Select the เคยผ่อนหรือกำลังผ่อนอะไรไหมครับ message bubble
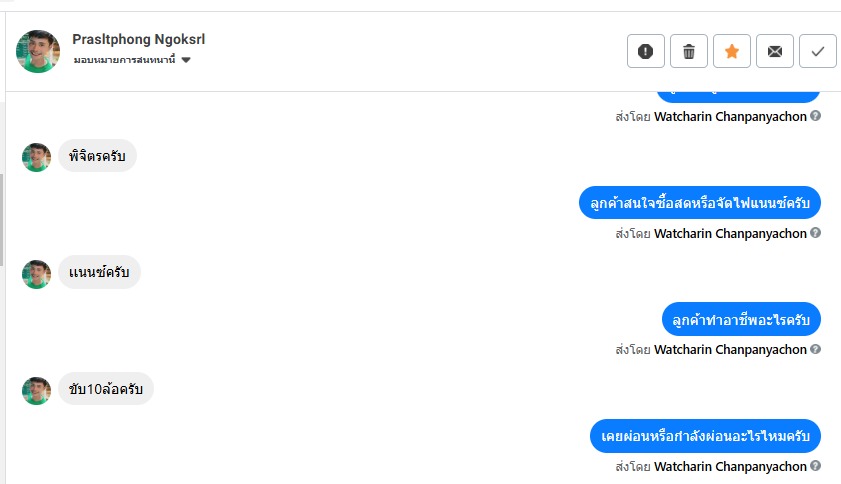This screenshot has height=484, width=841. pyautogui.click(x=705, y=437)
